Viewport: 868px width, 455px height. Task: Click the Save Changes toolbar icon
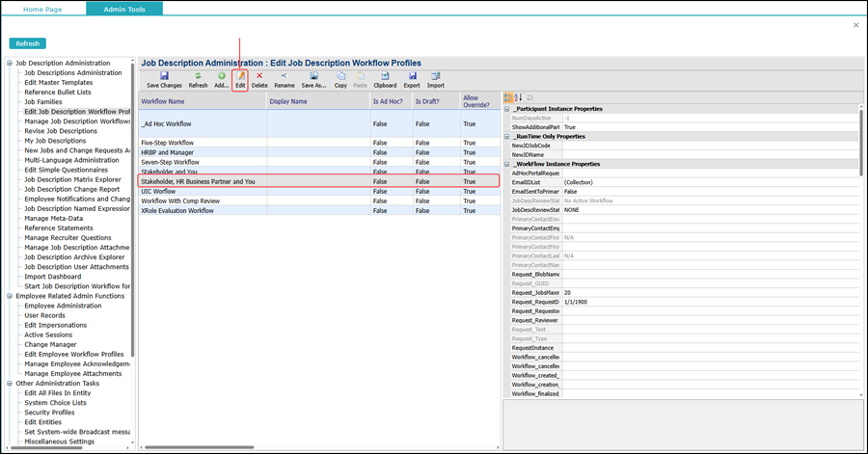coord(164,76)
